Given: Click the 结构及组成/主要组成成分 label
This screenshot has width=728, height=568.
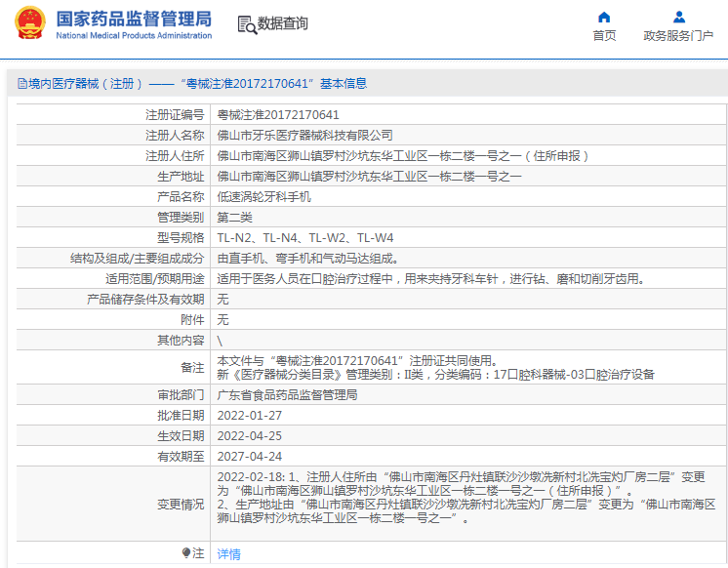Looking at the screenshot, I should coord(138,259).
